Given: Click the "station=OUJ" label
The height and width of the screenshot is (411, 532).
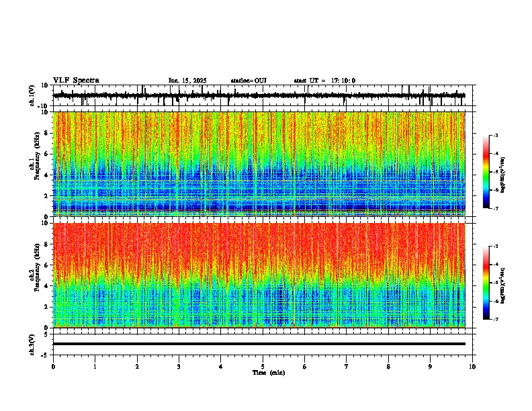Looking at the screenshot, I should tap(249, 81).
